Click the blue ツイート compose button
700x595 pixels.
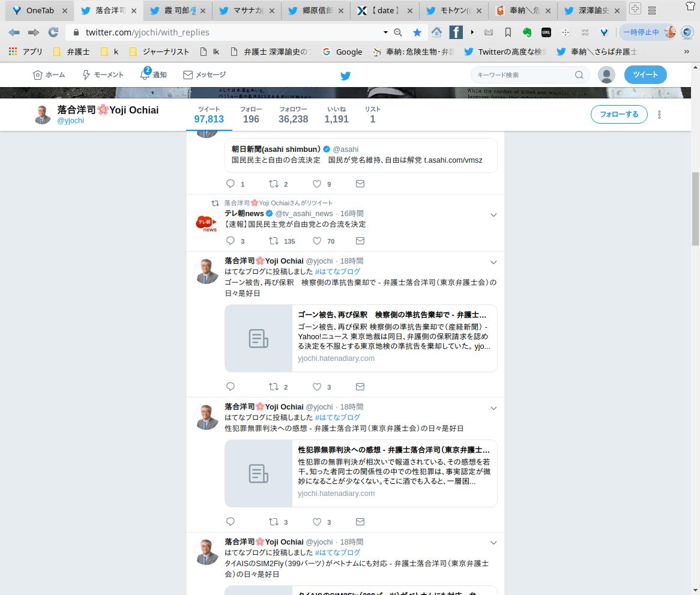(645, 74)
